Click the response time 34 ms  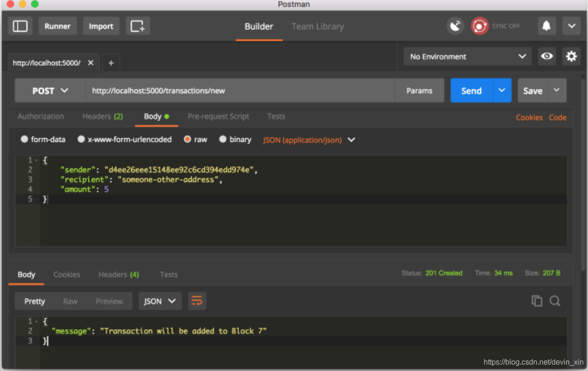pos(503,273)
